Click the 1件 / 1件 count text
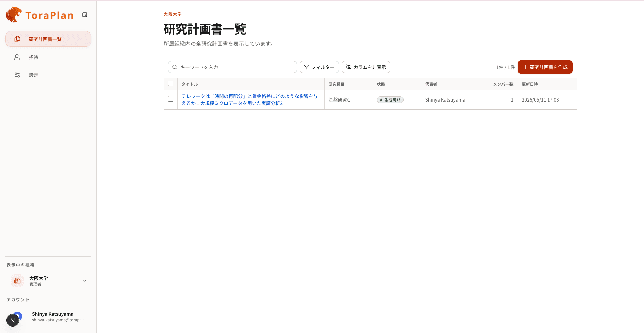 click(505, 67)
